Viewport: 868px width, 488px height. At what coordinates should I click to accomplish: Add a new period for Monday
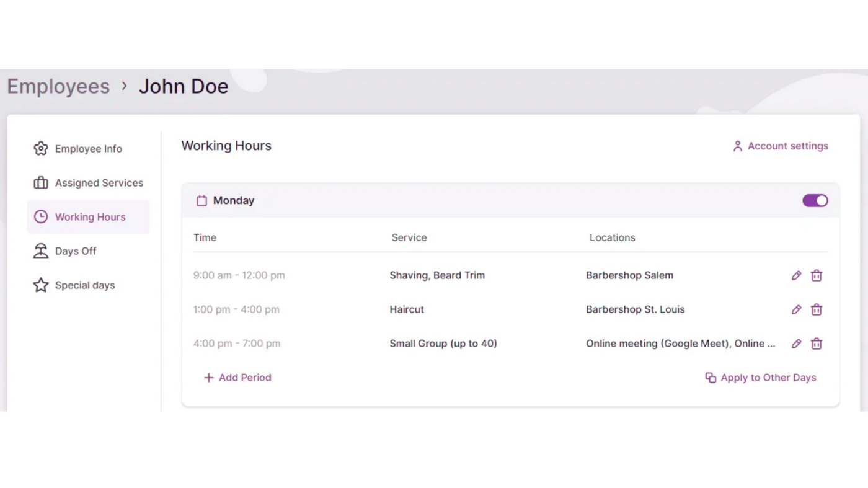(x=237, y=378)
